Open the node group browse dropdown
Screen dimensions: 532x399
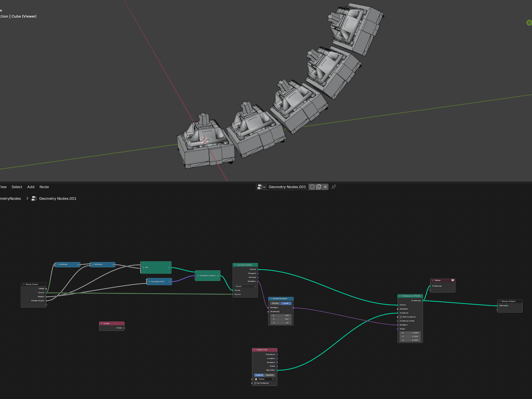pos(261,187)
